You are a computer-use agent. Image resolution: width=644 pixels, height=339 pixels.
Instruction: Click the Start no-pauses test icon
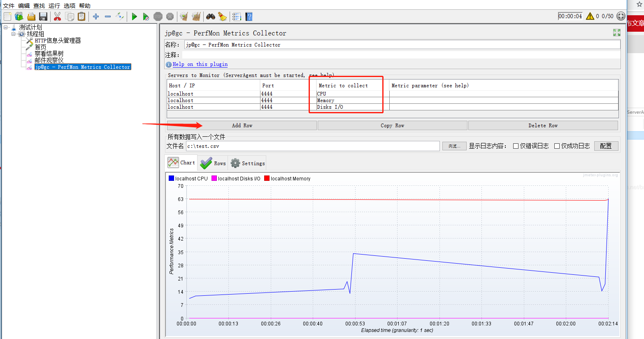click(146, 16)
